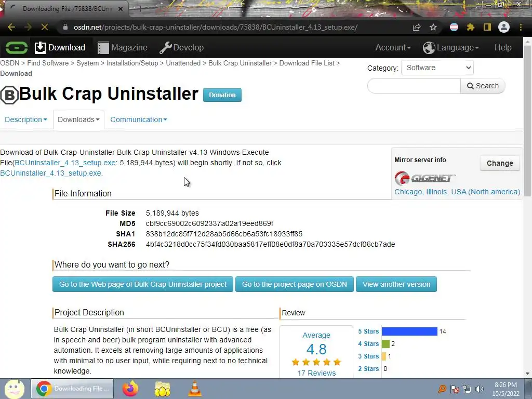Expand the Language dropdown menu
Viewport: 532px width, 399px height.
[451, 47]
